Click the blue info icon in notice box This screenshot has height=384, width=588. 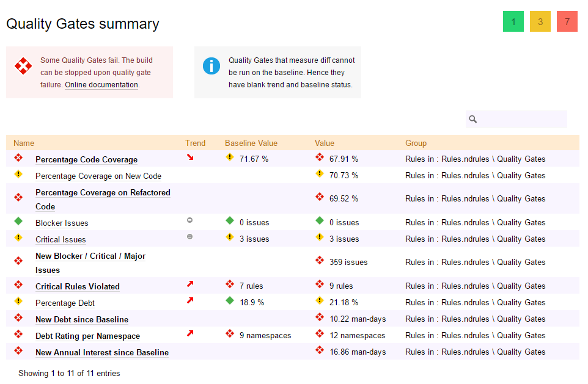[x=211, y=66]
